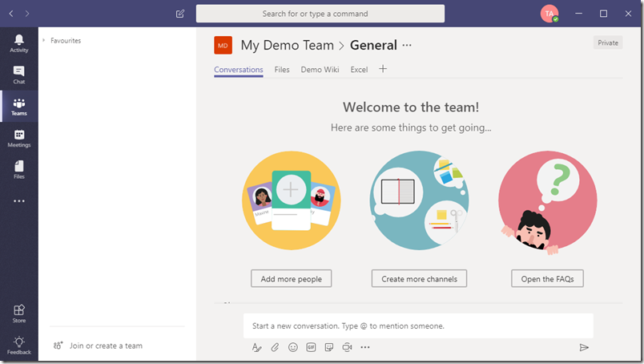This screenshot has width=644, height=364.
Task: Open the Files section in sidebar
Action: coord(19,170)
